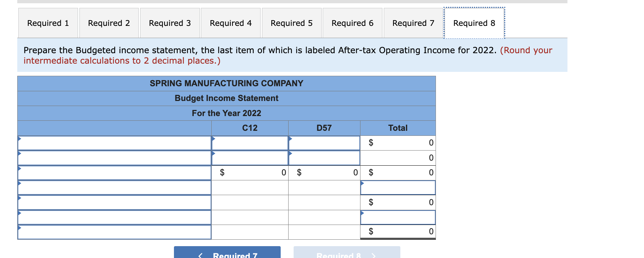This screenshot has height=258, width=644.
Task: Open the first row account label dropdown
Action: coord(114,143)
